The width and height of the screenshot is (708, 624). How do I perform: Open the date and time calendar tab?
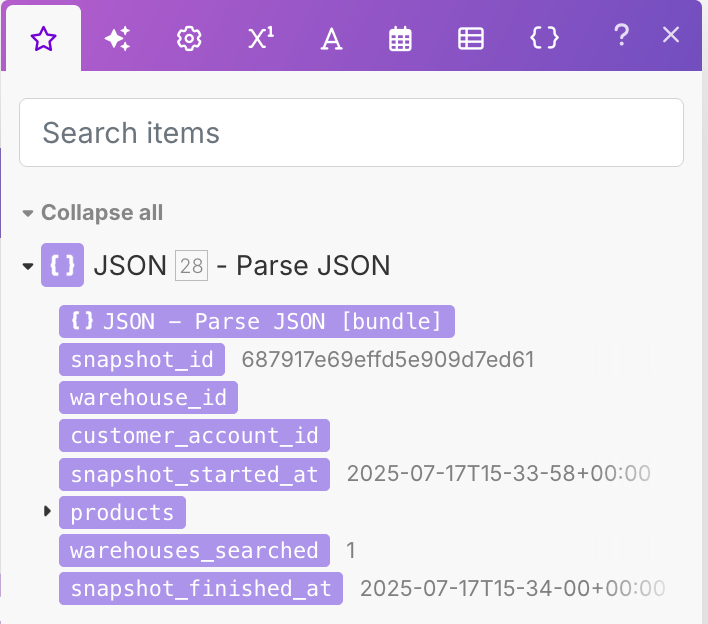pos(400,39)
